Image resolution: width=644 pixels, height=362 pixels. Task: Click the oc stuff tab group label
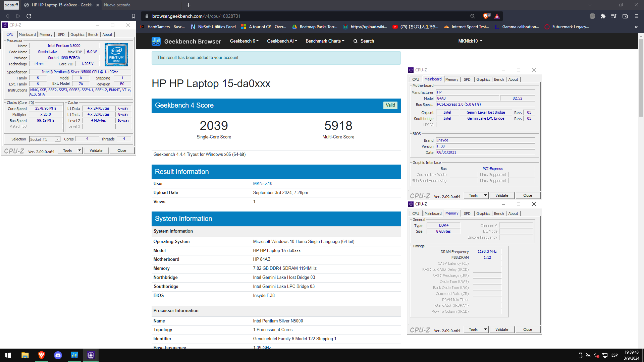[x=11, y=5]
